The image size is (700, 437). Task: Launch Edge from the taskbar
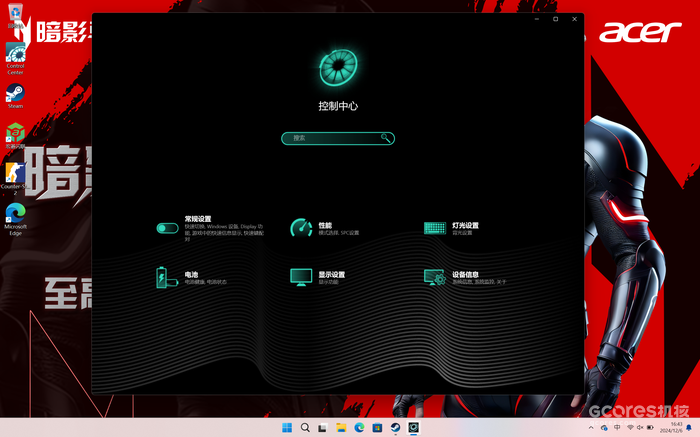point(359,428)
